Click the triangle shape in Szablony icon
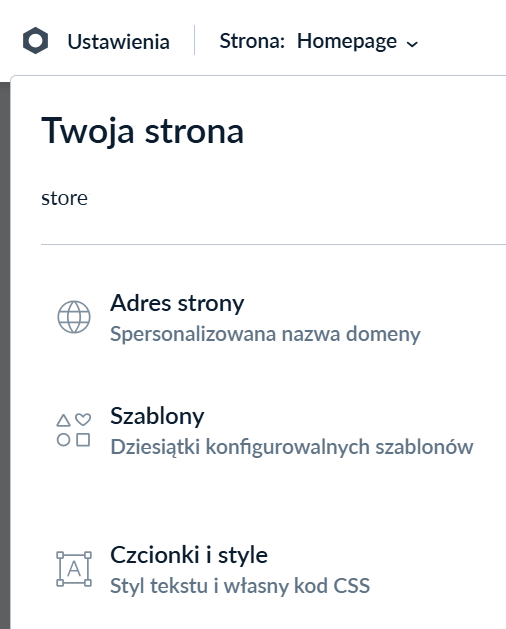 63,420
